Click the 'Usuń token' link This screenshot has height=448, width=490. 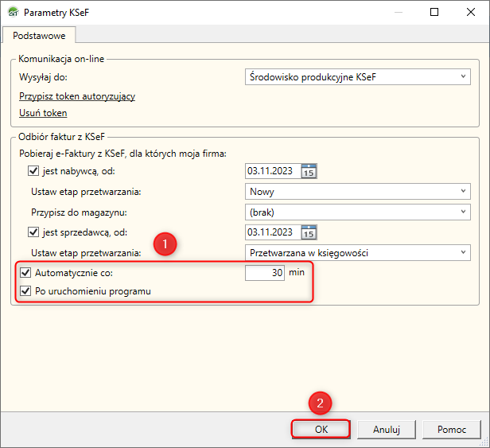click(x=43, y=113)
